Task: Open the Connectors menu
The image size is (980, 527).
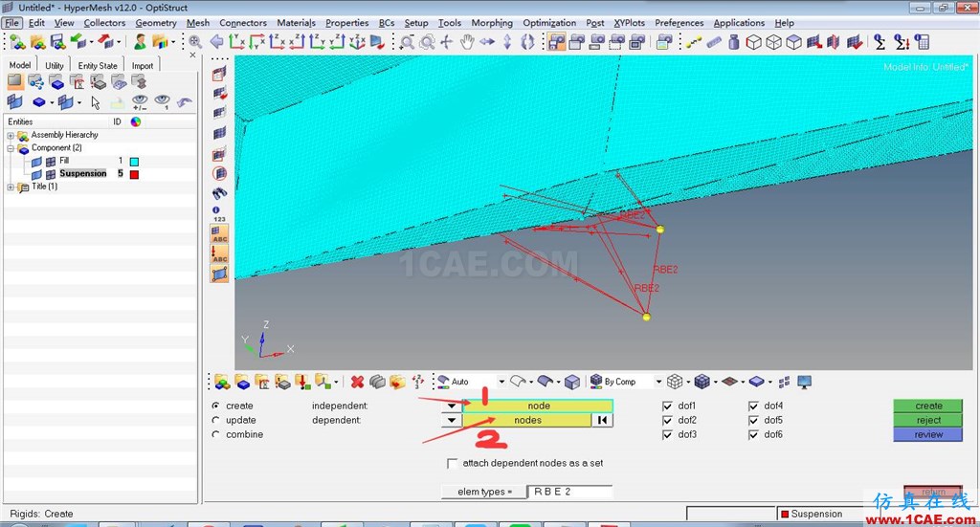Action: tap(243, 23)
